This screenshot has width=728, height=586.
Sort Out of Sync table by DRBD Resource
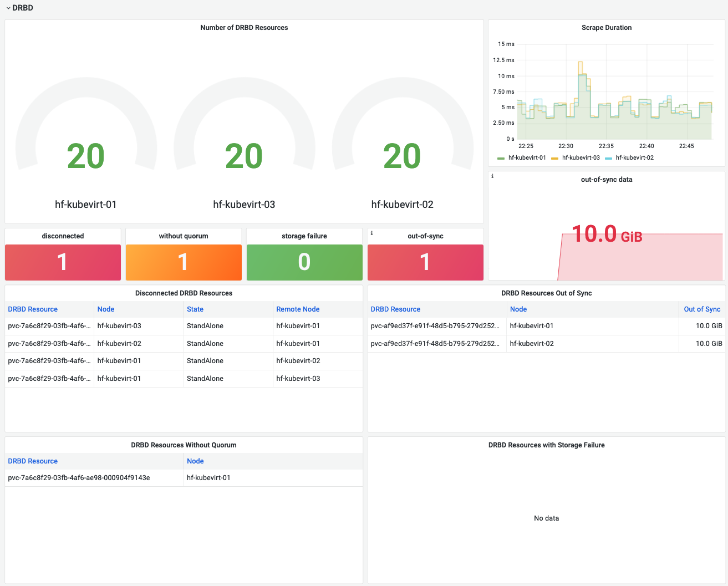395,309
